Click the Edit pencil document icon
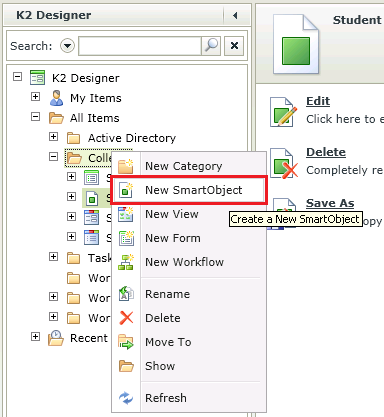 tap(283, 112)
